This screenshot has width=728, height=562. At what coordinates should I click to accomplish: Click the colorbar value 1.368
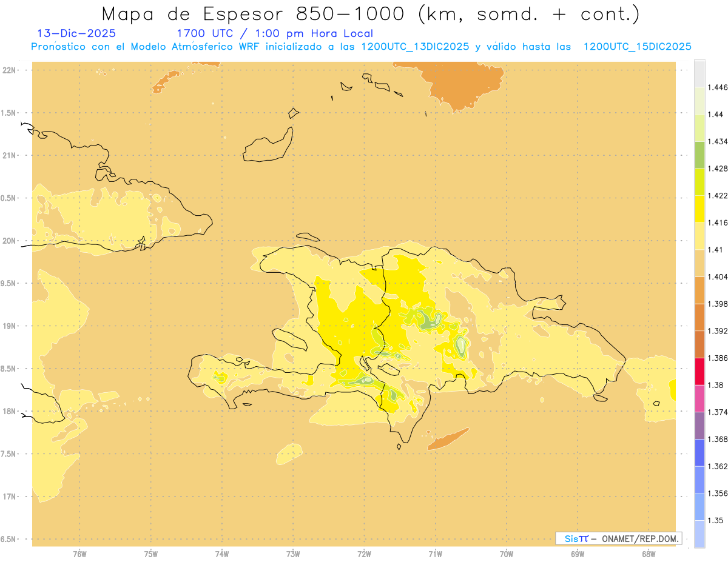(x=716, y=439)
